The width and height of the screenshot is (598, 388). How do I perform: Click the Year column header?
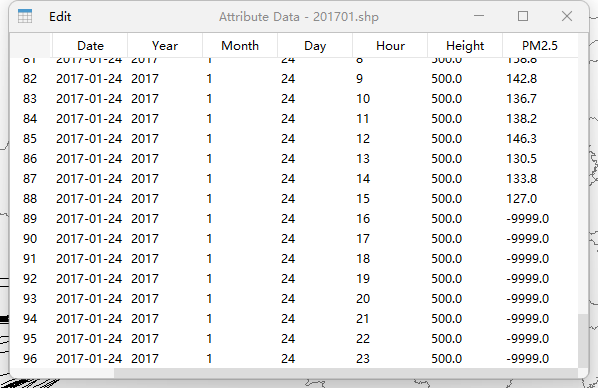165,46
